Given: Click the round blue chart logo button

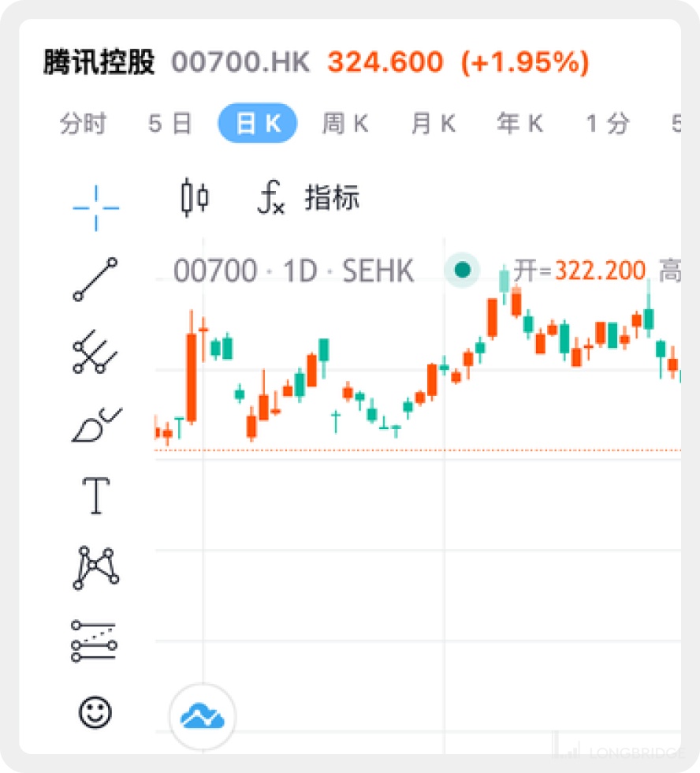Looking at the screenshot, I should tap(203, 716).
